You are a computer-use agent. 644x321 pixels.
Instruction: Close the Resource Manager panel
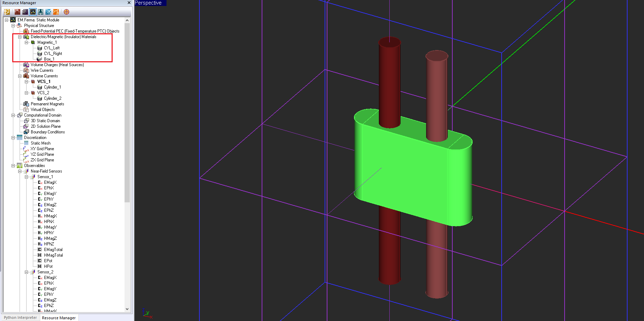coord(129,3)
